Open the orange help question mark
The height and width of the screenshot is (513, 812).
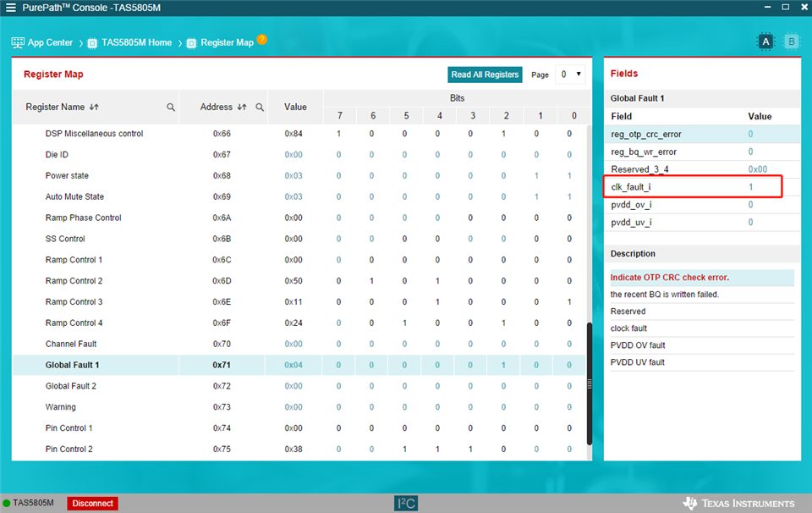262,40
